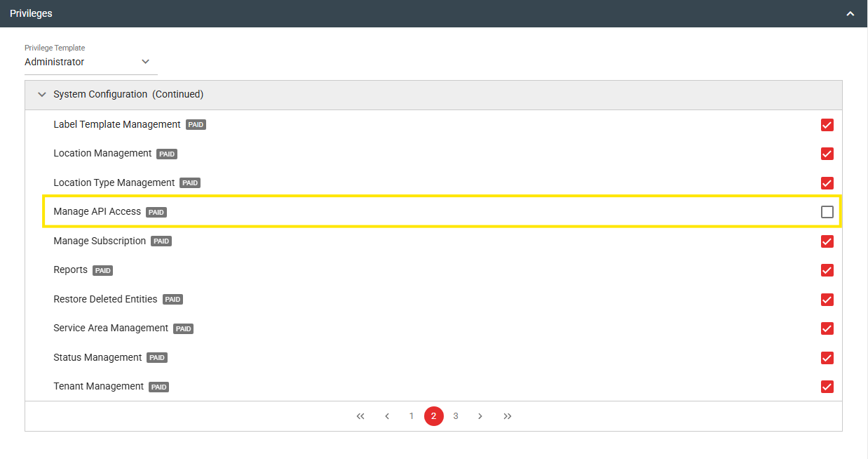Uncheck Label Template Management privilege
Image resolution: width=868 pixels, height=459 pixels.
(827, 125)
